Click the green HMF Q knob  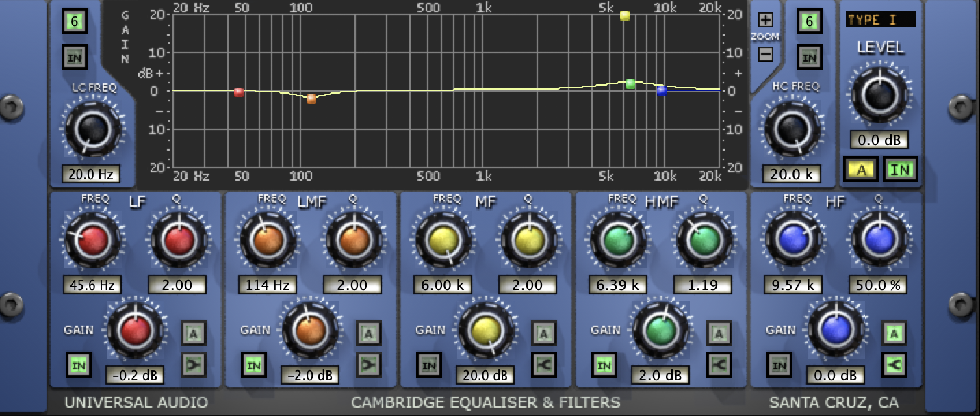tap(704, 239)
